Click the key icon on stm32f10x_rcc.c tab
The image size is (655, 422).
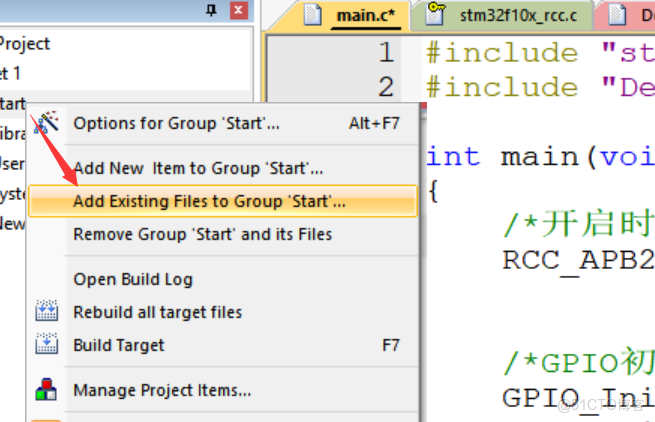[x=436, y=13]
